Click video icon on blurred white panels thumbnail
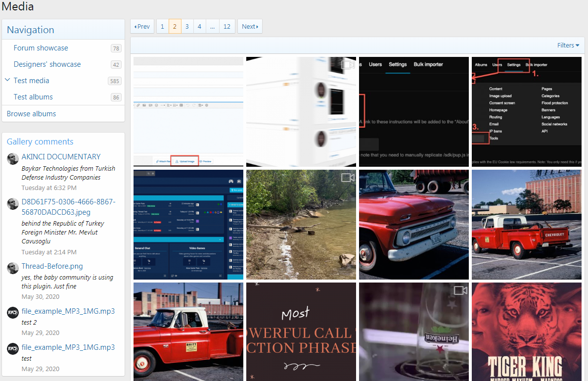Screen dimensions: 588x381 tap(348, 65)
